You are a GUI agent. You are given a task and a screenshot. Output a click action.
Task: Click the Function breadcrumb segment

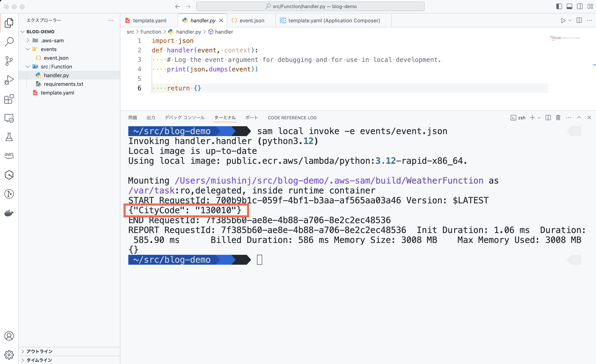(x=150, y=32)
